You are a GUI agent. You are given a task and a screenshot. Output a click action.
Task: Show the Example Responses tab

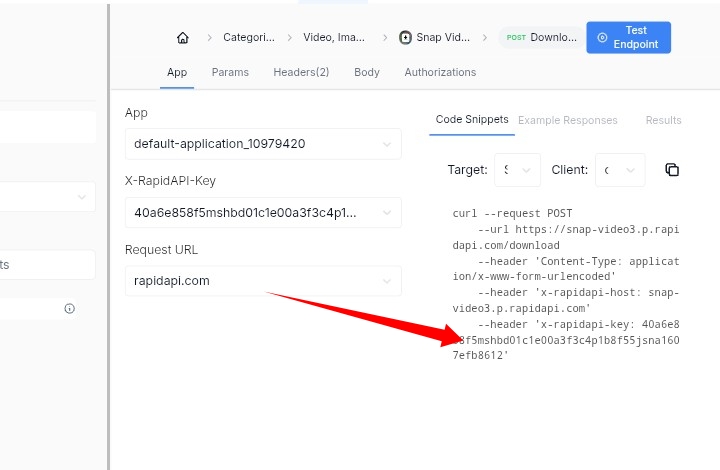coord(567,120)
